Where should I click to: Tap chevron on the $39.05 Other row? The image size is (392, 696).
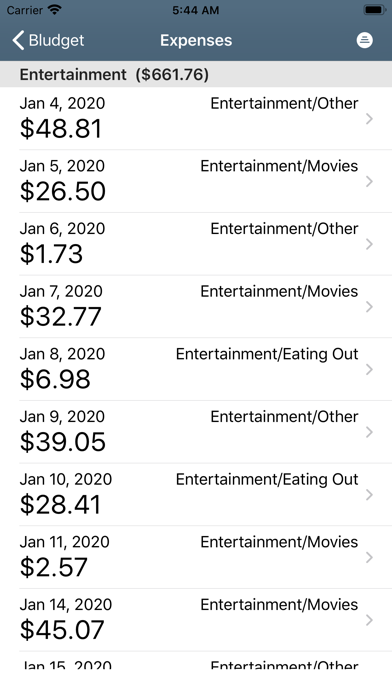pos(369,432)
